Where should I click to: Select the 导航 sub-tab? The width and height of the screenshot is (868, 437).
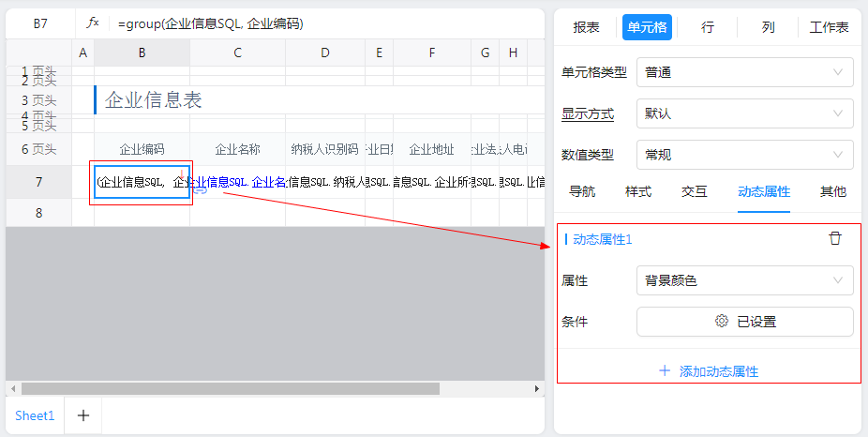pos(582,191)
